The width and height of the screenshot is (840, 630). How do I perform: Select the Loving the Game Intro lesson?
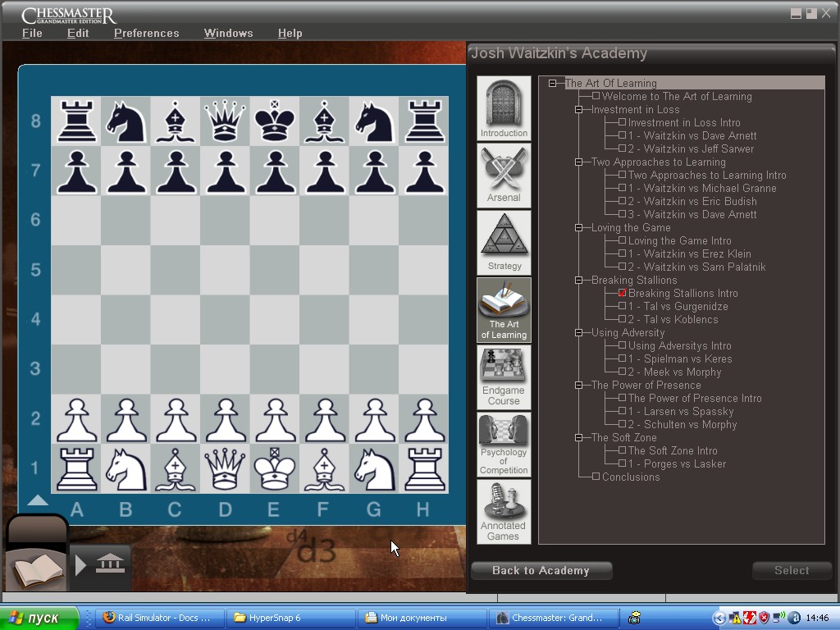(x=680, y=240)
